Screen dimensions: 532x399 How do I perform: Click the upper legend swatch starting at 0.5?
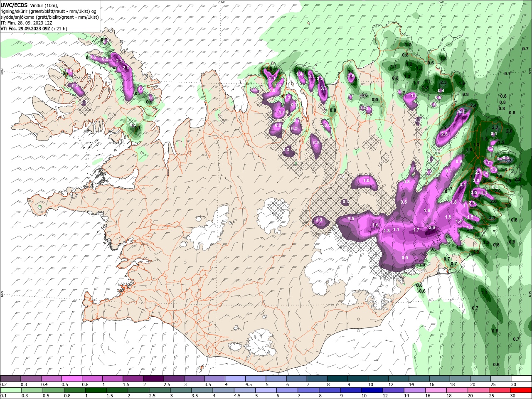tap(71, 379)
